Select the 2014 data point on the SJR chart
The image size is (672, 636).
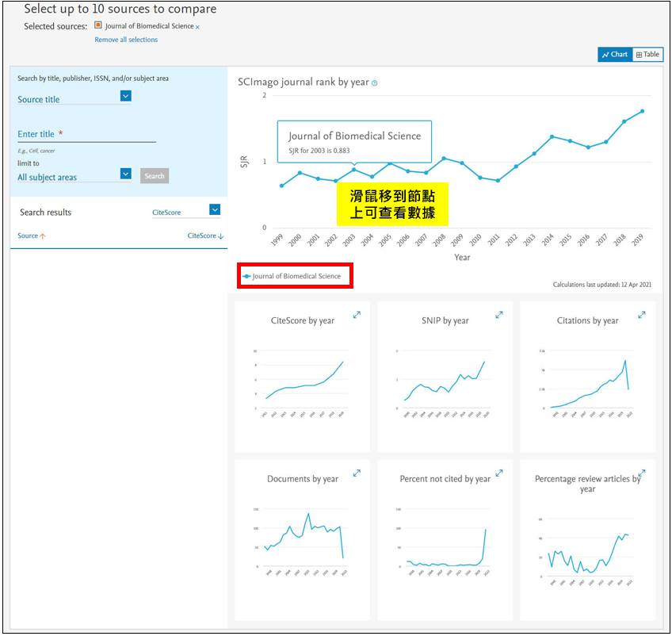(x=552, y=137)
